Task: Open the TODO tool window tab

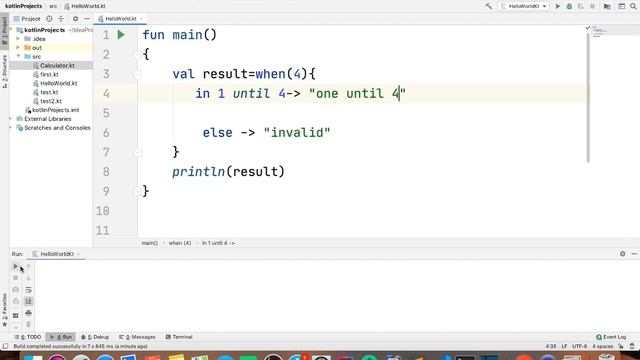Action: (x=28, y=337)
